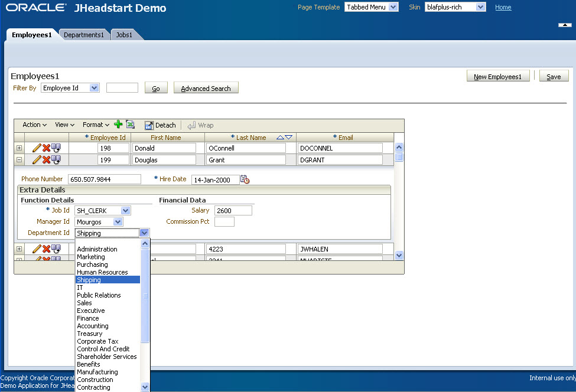Click the Phone Number field
576x392 pixels.
[x=105, y=179]
